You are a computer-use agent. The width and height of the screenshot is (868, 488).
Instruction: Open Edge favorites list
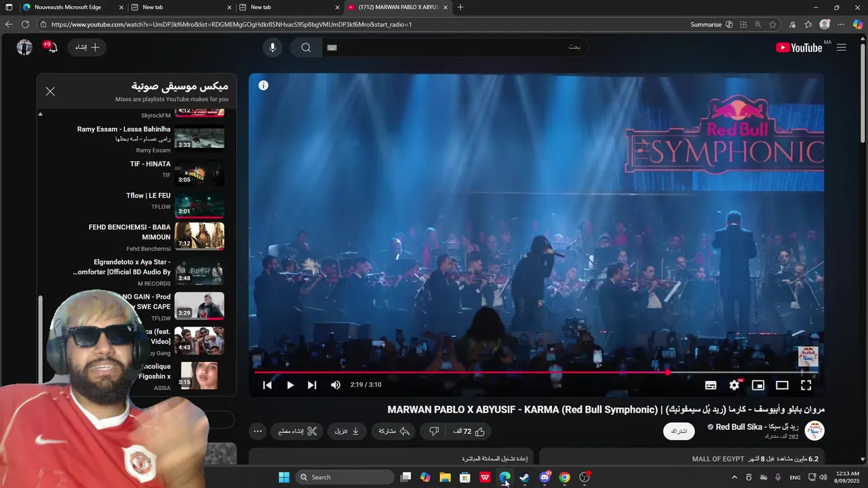click(x=808, y=24)
